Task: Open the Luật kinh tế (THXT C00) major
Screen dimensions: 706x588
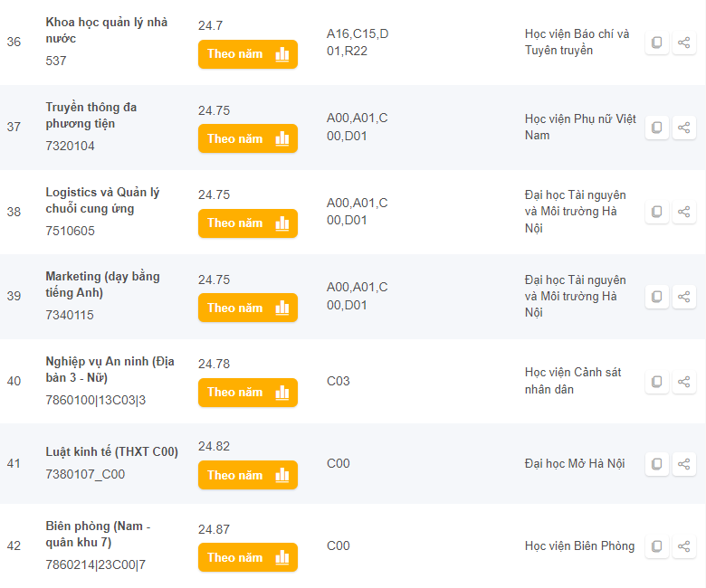Action: [x=111, y=451]
